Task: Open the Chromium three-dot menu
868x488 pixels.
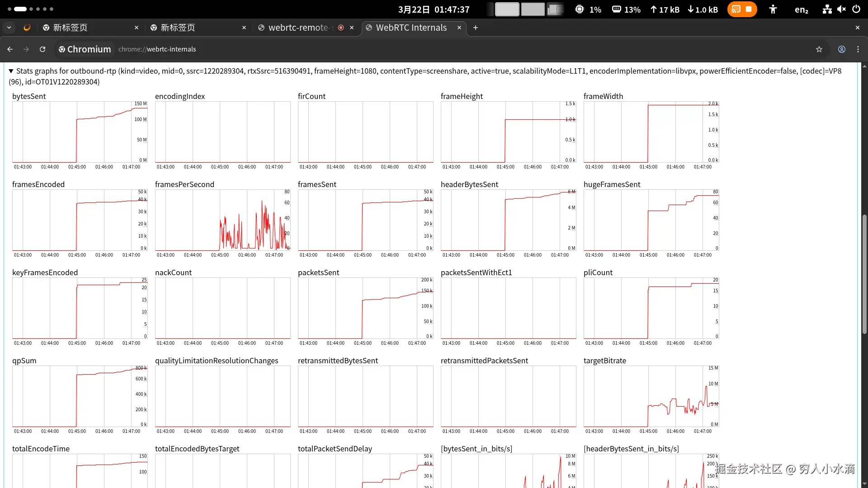Action: point(858,49)
